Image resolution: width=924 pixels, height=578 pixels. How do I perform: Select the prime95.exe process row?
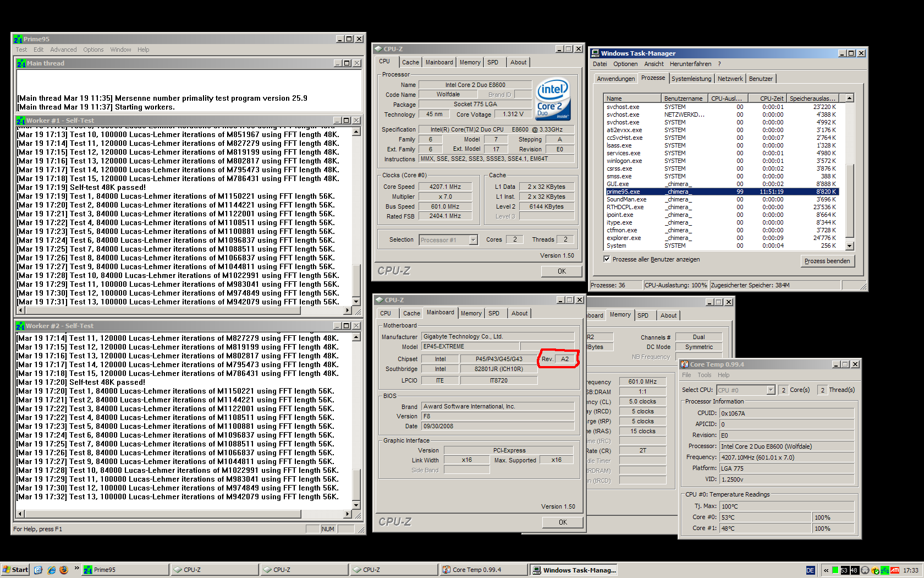(722, 192)
